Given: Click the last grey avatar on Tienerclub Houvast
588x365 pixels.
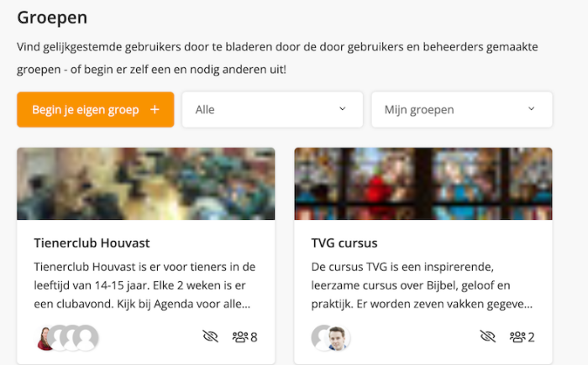Looking at the screenshot, I should click(87, 338).
